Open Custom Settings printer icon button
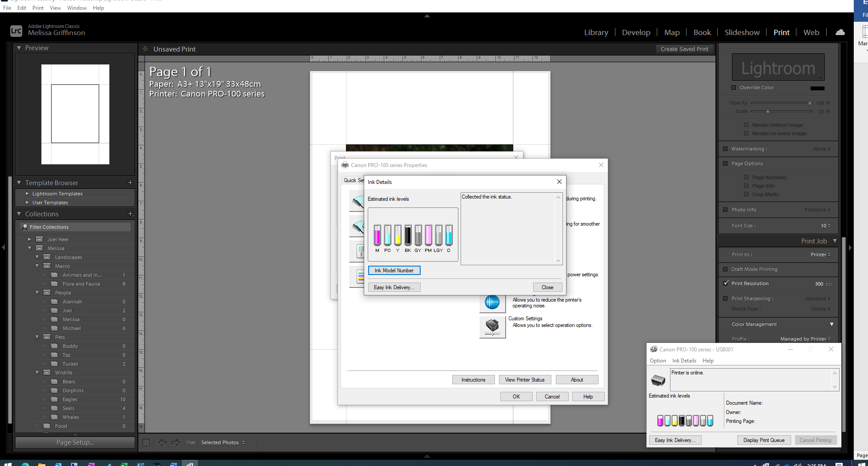Screen dimensions: 868x466 pyautogui.click(x=492, y=327)
